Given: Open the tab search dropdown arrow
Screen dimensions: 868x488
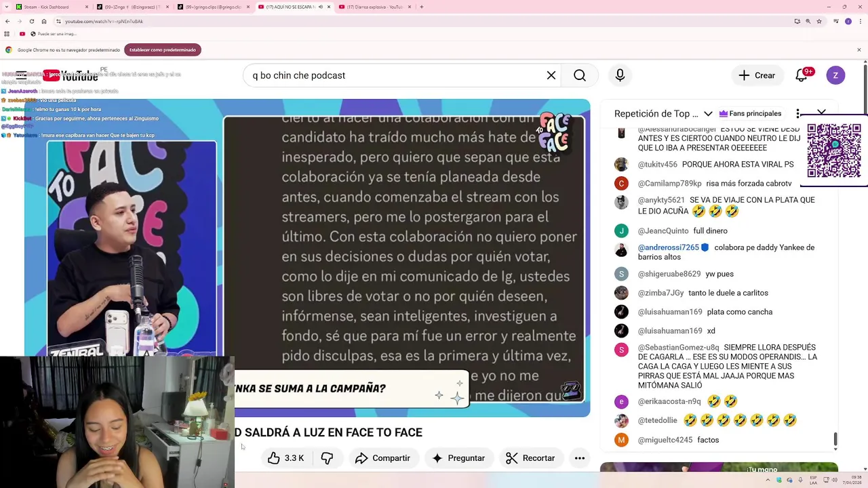Looking at the screenshot, I should 7,7.
